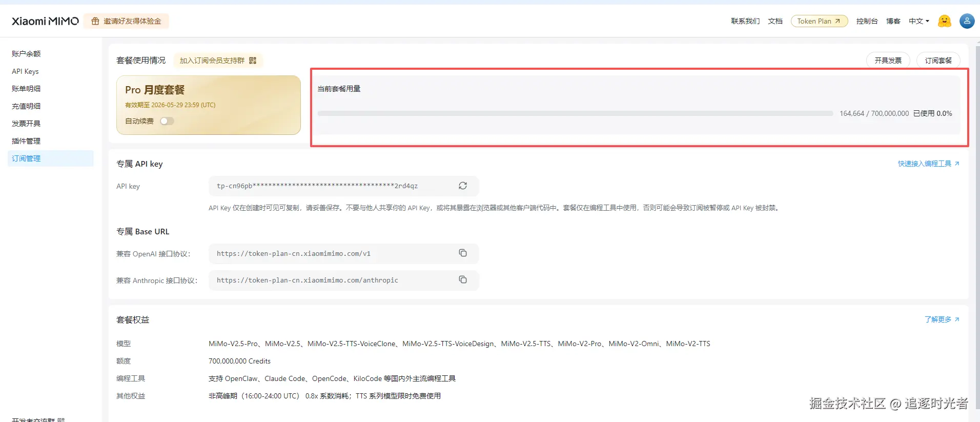Select 订阅管理 subscription management
The height and width of the screenshot is (422, 980).
coord(51,158)
